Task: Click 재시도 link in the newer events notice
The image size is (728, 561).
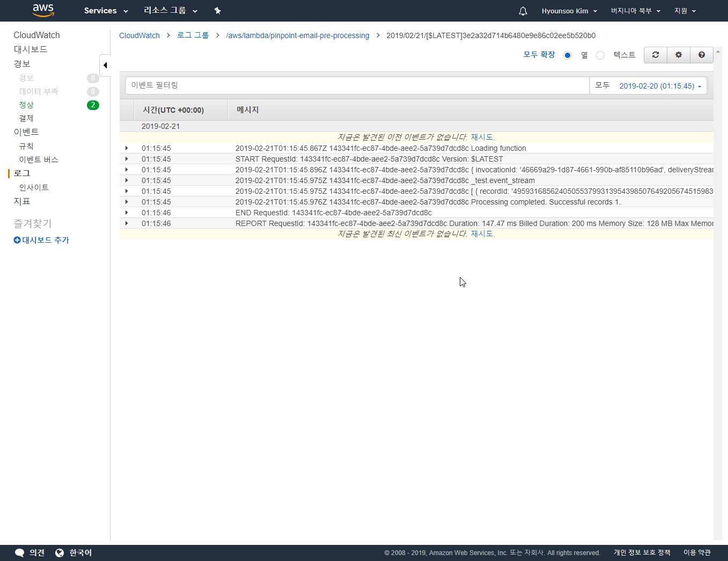Action: pyautogui.click(x=482, y=234)
